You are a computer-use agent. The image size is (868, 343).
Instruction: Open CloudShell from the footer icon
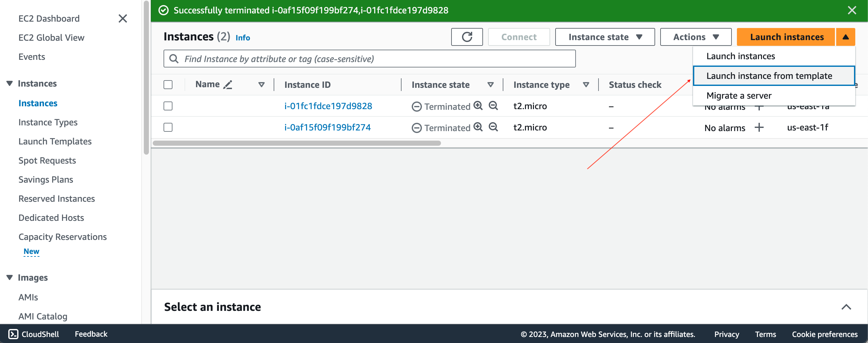click(13, 334)
